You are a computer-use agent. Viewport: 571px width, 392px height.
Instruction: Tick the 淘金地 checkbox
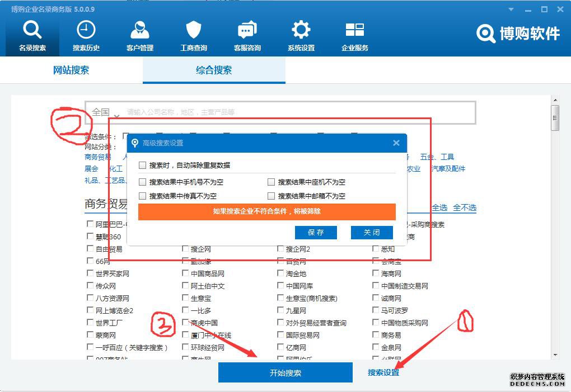[x=280, y=273]
